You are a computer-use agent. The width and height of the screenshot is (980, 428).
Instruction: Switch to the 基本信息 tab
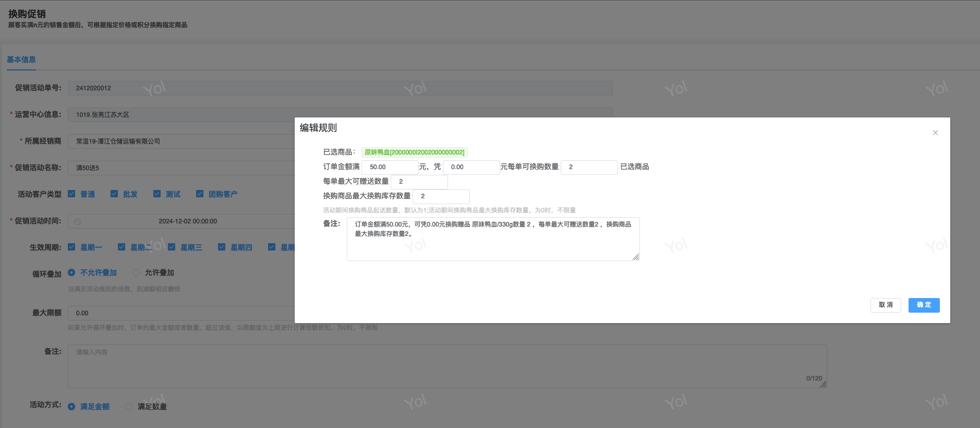[21, 60]
